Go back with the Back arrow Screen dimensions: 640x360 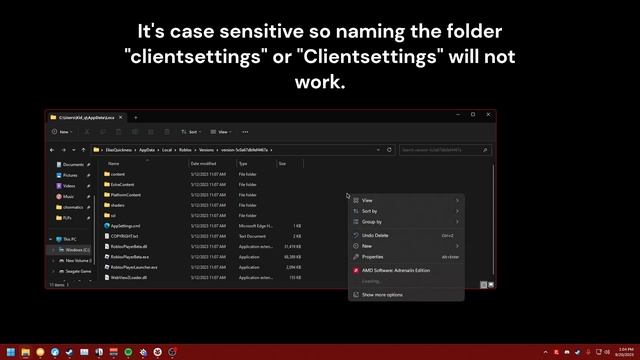point(52,150)
